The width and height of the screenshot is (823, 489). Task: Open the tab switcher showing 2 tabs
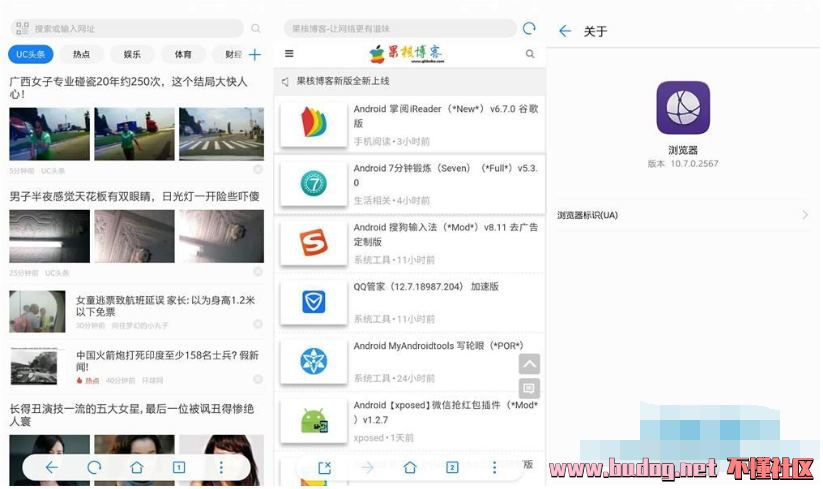click(x=452, y=467)
